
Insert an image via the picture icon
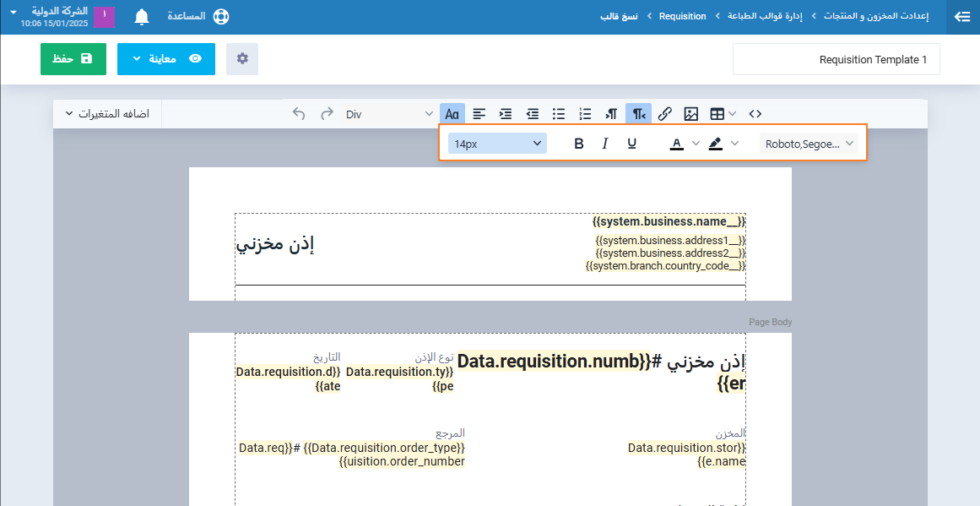coord(690,114)
